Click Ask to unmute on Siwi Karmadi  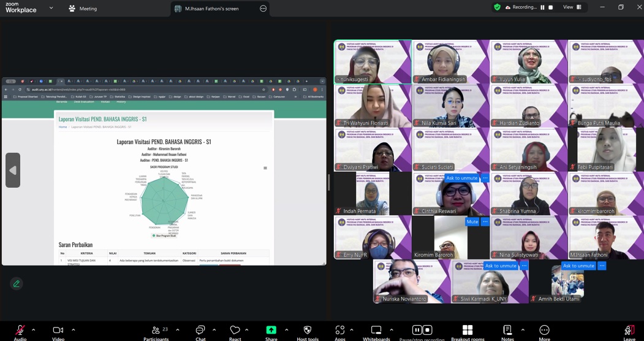(x=501, y=266)
